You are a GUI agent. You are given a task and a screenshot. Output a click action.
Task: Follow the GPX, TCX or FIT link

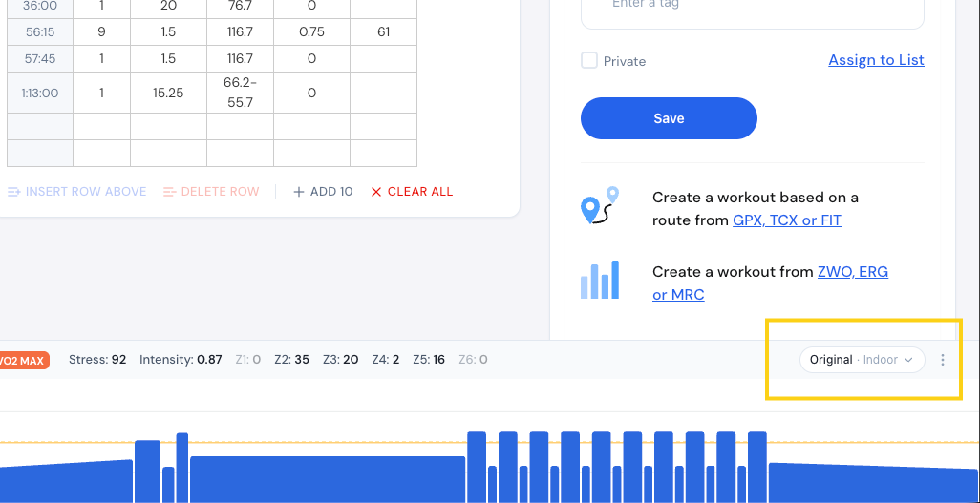786,220
